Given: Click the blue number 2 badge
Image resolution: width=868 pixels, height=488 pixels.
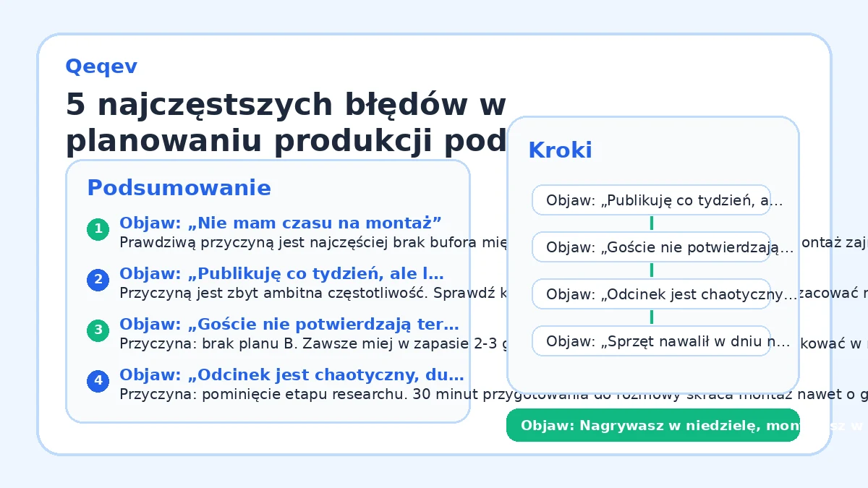Looking at the screenshot, I should [98, 281].
